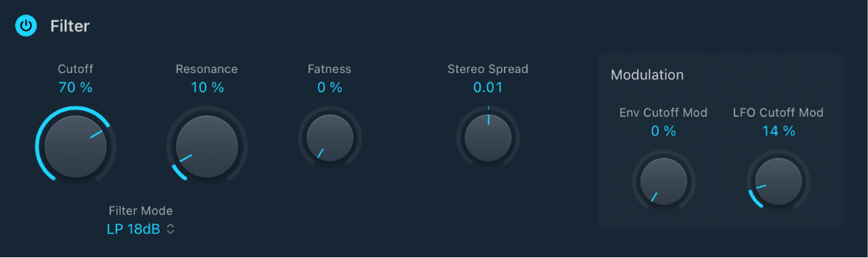Click the Cutoff label text
868x258 pixels.
coord(76,68)
